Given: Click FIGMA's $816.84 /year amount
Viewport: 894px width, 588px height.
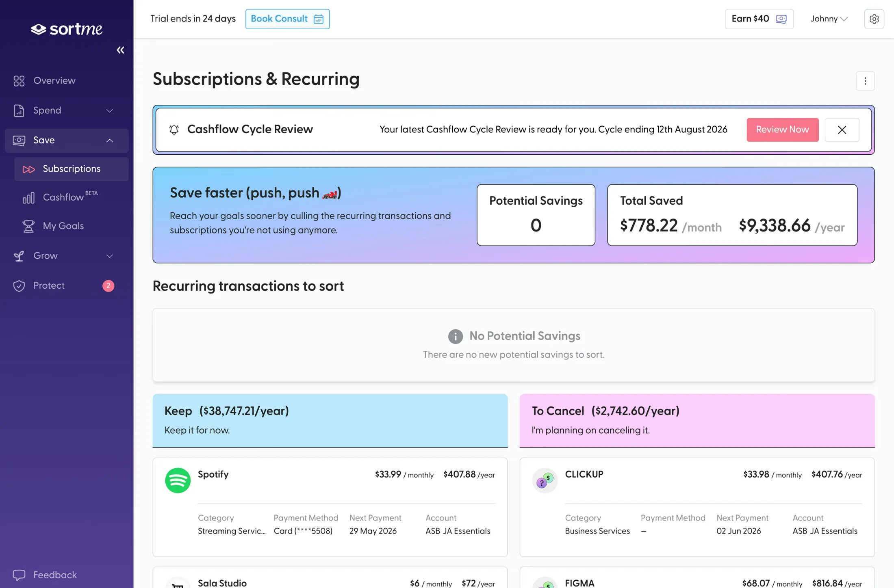Looking at the screenshot, I should (837, 584).
